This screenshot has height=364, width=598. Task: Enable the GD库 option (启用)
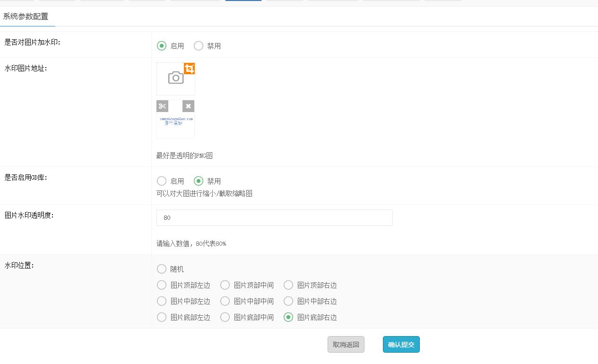point(162,181)
